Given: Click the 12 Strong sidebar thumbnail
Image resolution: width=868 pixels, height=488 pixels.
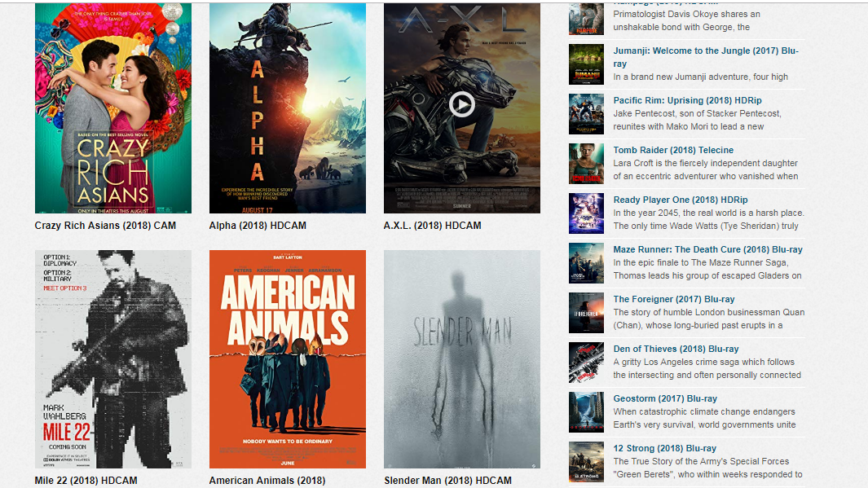Looking at the screenshot, I should (586, 463).
